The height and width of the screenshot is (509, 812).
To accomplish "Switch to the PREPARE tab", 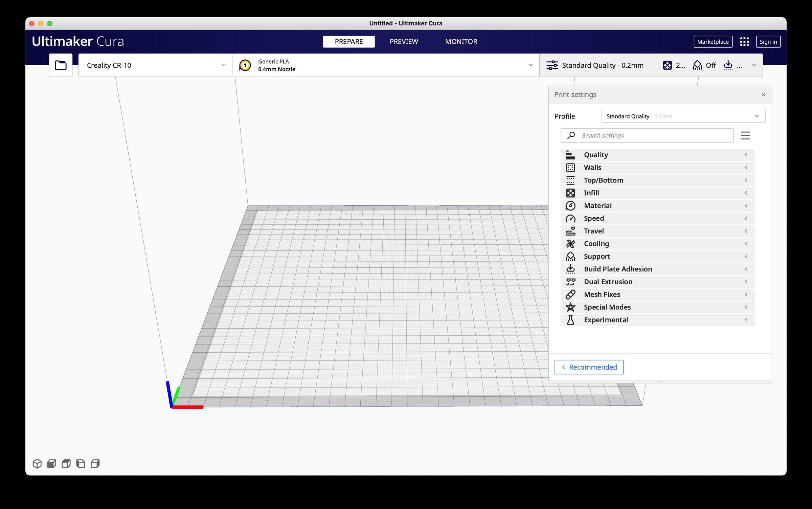I will 348,42.
